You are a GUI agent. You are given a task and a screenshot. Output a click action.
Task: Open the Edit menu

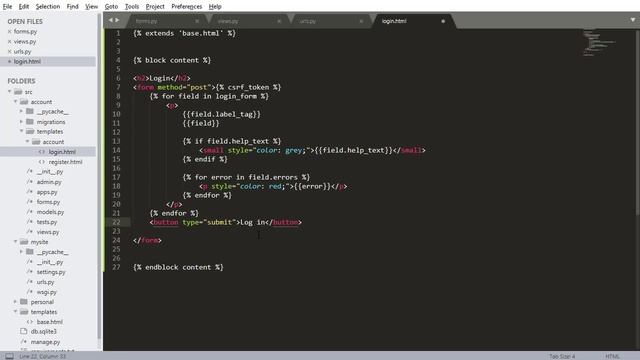coord(24,7)
